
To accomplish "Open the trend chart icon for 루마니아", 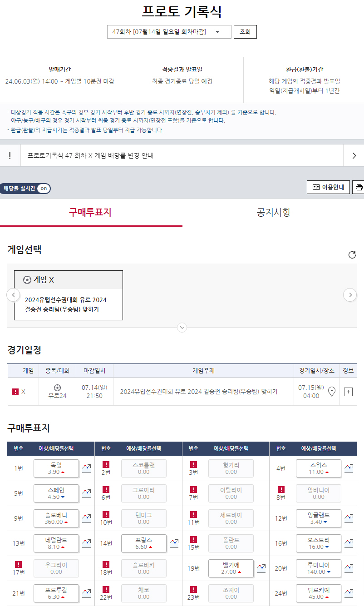I will 349,567.
